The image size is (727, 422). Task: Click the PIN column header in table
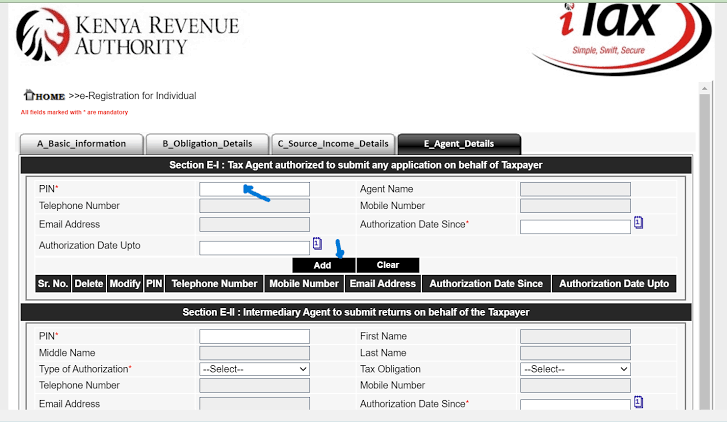pyautogui.click(x=154, y=284)
